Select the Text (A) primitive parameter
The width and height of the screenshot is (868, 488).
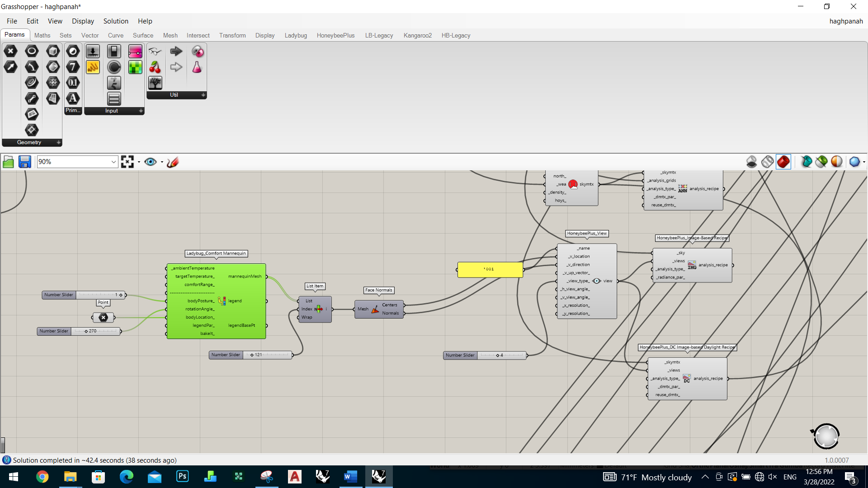73,99
